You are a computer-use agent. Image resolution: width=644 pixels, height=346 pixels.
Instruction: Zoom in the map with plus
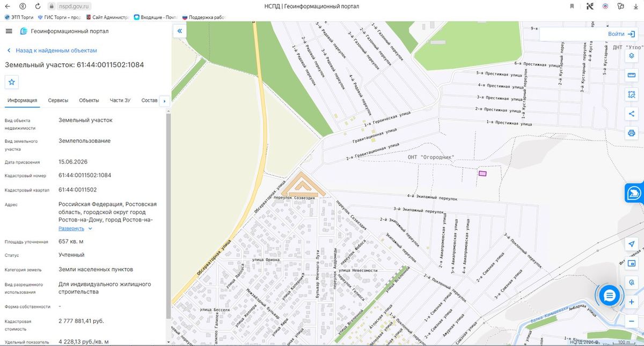(x=632, y=302)
